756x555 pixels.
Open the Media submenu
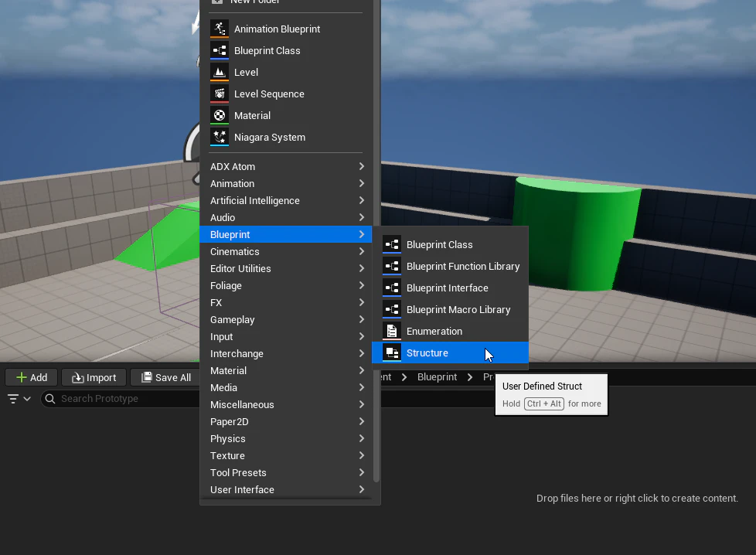click(286, 388)
